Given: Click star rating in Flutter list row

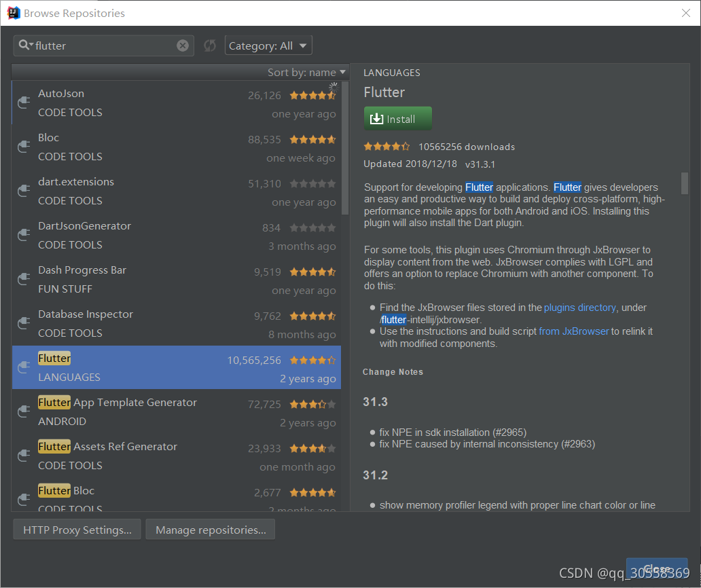Looking at the screenshot, I should (x=312, y=360).
